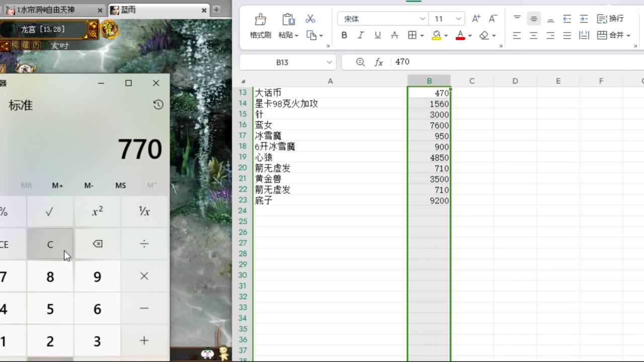
Task: Open the font color dropdown arrow
Action: (x=469, y=36)
